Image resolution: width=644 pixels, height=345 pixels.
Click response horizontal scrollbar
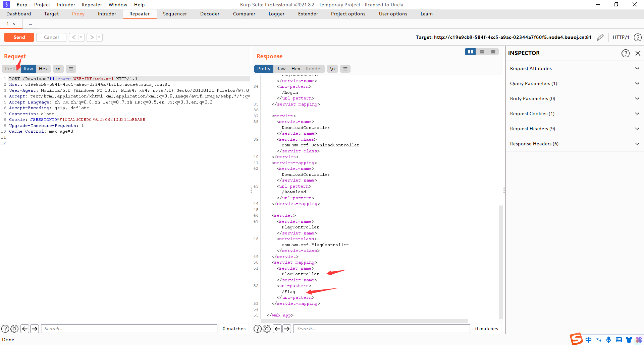coord(364,321)
